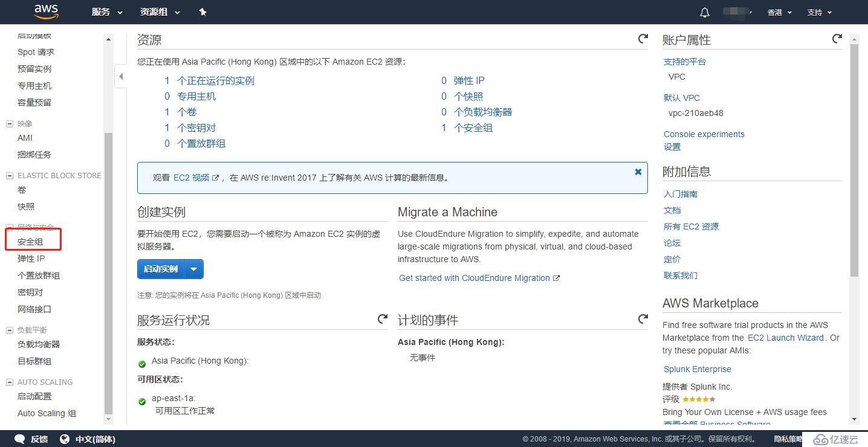The image size is (868, 447).
Task: Collapse the AUTO SCALING sidebar section
Action: point(10,382)
